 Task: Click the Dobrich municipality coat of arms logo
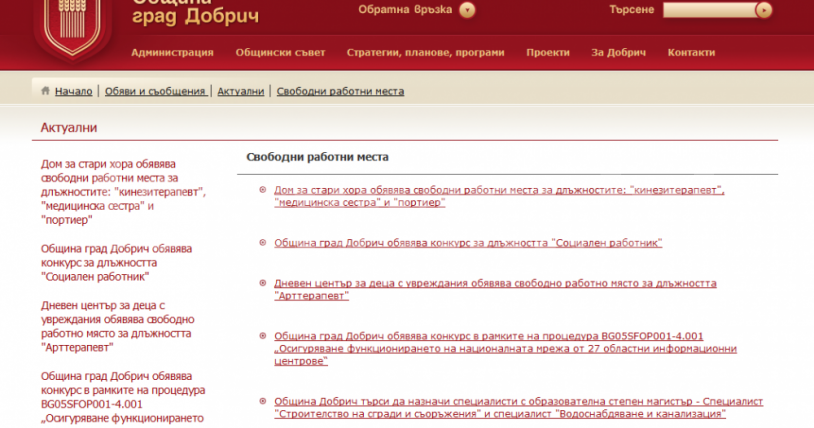coord(71,27)
